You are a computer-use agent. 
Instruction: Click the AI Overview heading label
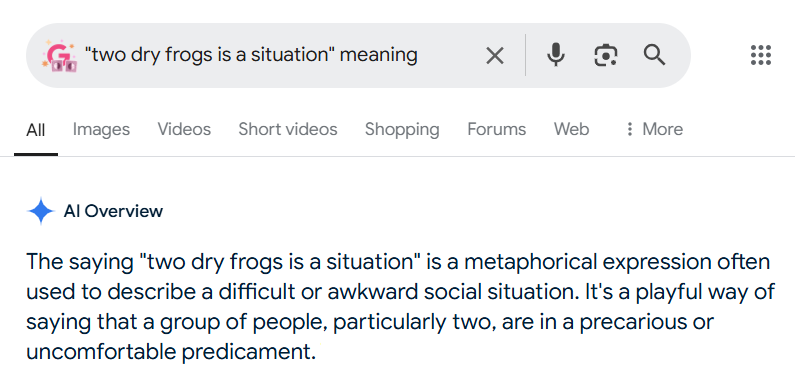[113, 211]
